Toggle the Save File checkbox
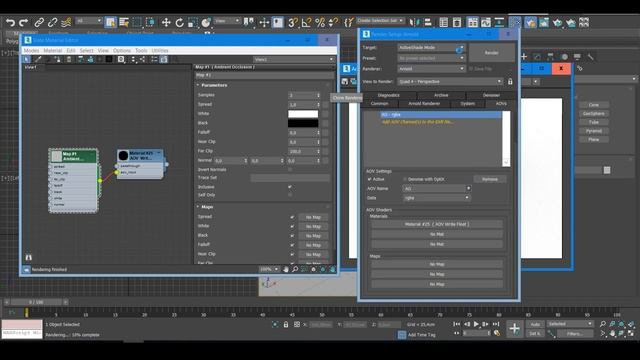This screenshot has height=360, width=640. [471, 69]
